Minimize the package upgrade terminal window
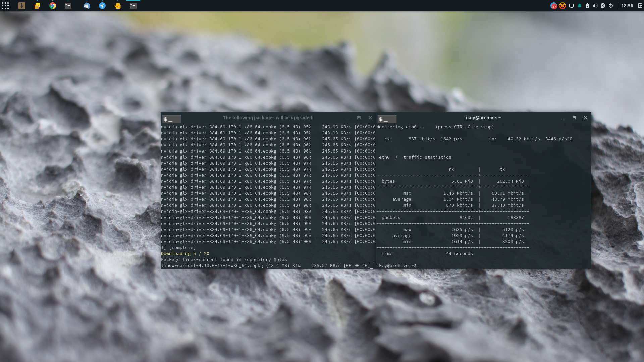Screen dimensions: 644x362 click(347, 118)
